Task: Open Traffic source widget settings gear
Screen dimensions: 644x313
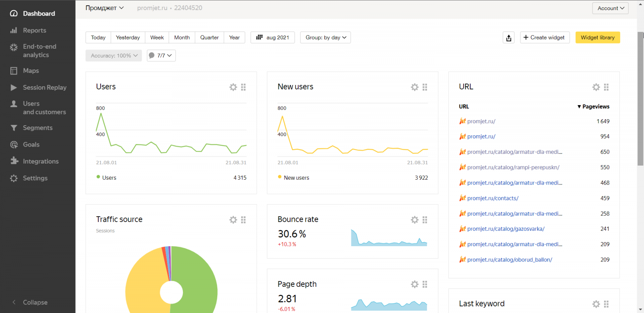Action: tap(233, 220)
